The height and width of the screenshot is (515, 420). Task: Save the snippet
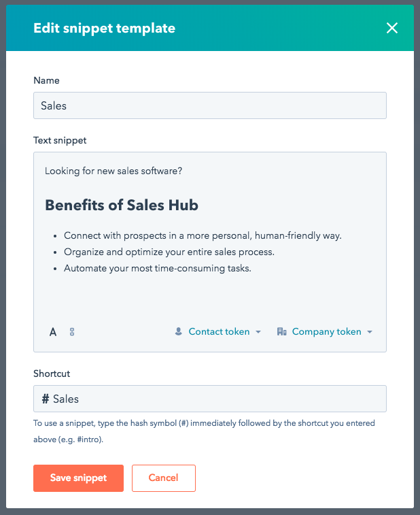78,478
